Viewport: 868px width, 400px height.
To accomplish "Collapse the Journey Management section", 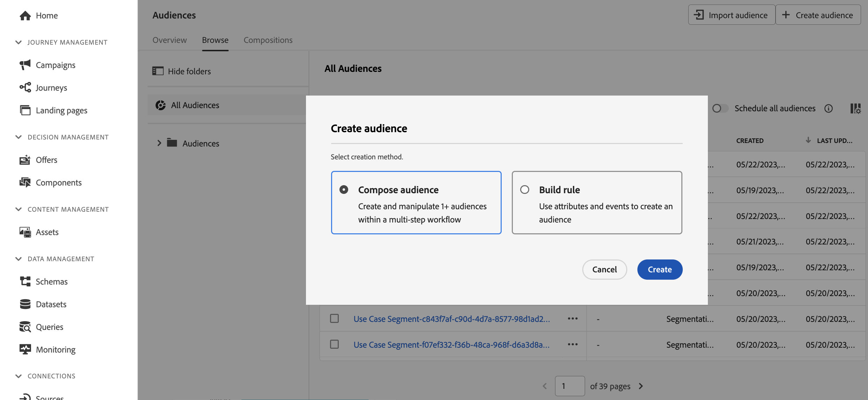I will [x=18, y=42].
